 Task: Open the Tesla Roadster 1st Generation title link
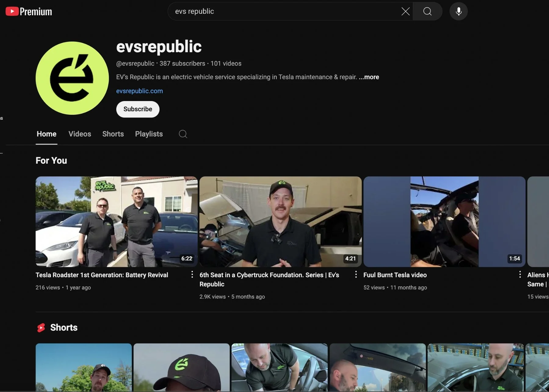point(102,275)
